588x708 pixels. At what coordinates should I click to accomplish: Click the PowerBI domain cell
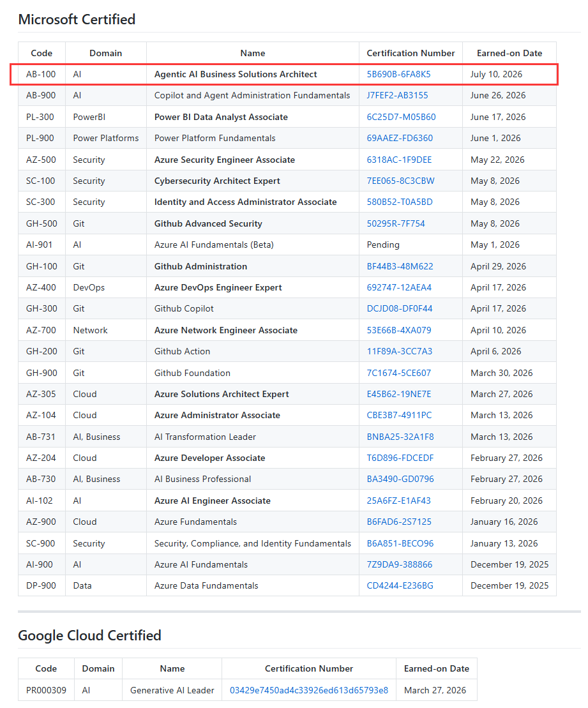pyautogui.click(x=106, y=117)
